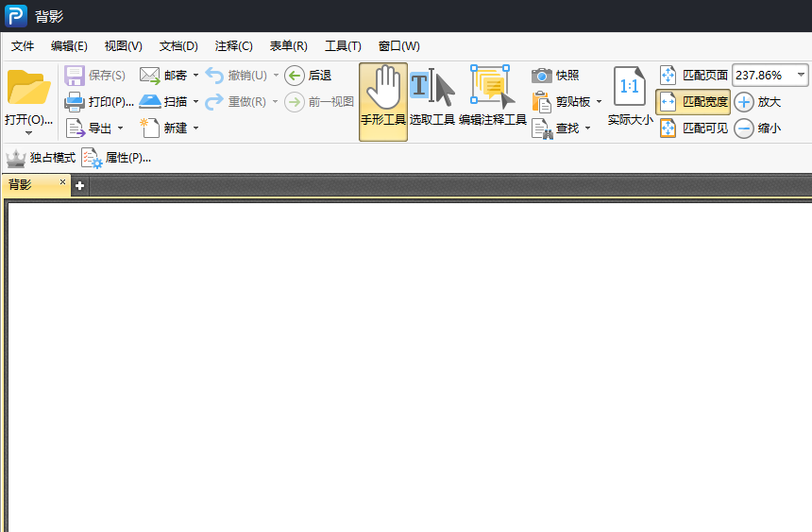The height and width of the screenshot is (532, 812).
Task: Open the 文档(D) menu
Action: (x=178, y=46)
